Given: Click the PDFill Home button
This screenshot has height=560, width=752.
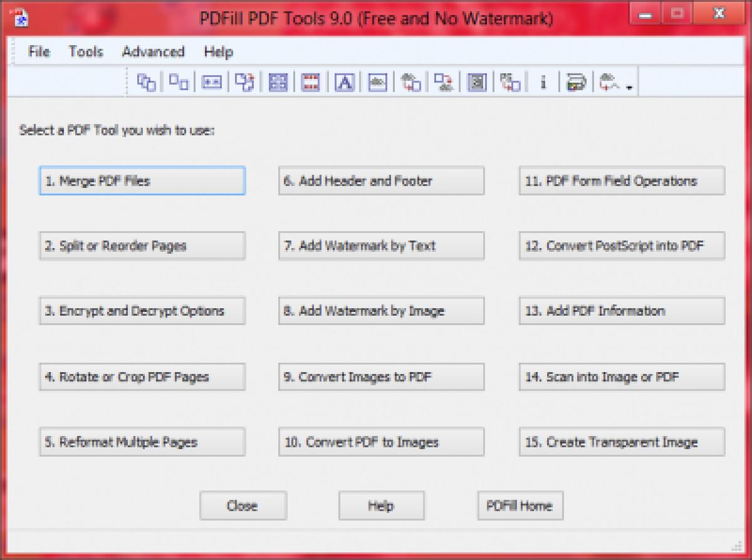Looking at the screenshot, I should tap(520, 506).
